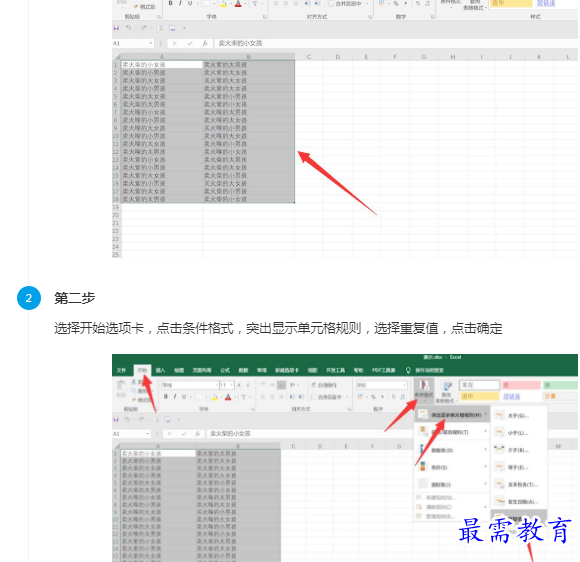580x562 pixels.
Task: Switch to 开发工具 tab in lower Excel
Action: (335, 370)
